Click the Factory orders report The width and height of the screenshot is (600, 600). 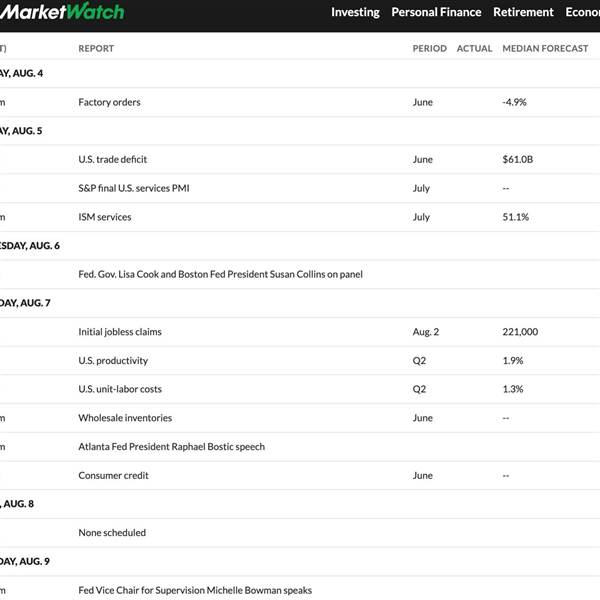109,102
